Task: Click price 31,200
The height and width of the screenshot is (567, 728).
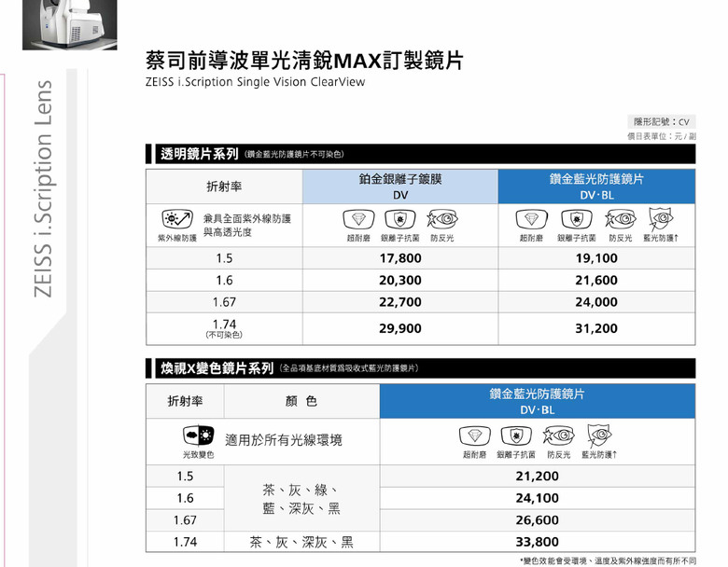Action: click(596, 328)
